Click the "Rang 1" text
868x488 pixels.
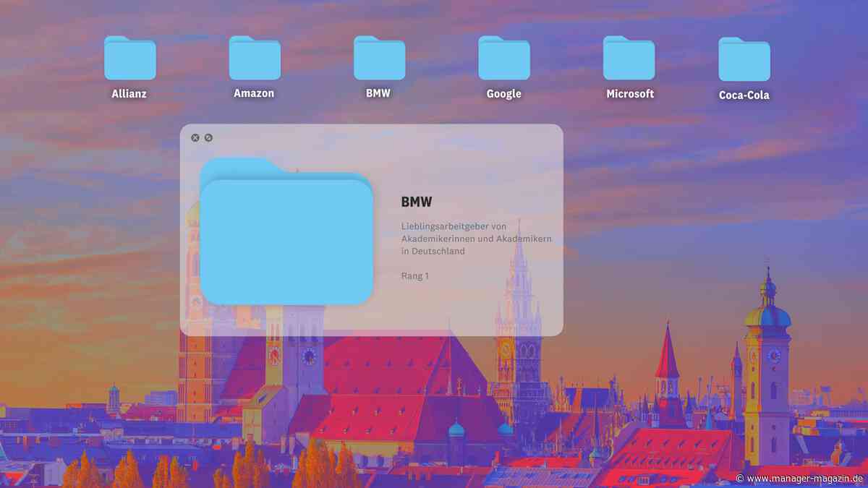[x=415, y=275]
